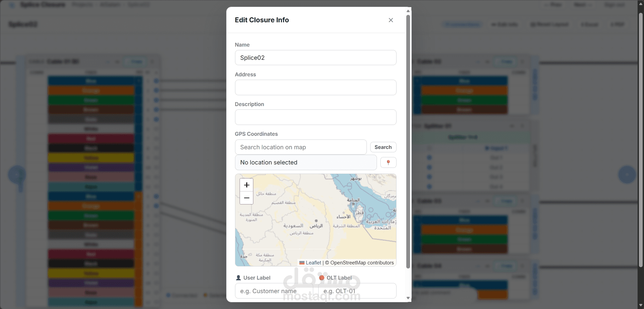The height and width of the screenshot is (309, 644).
Task: Focus the OLT Label input field
Action: tap(357, 291)
